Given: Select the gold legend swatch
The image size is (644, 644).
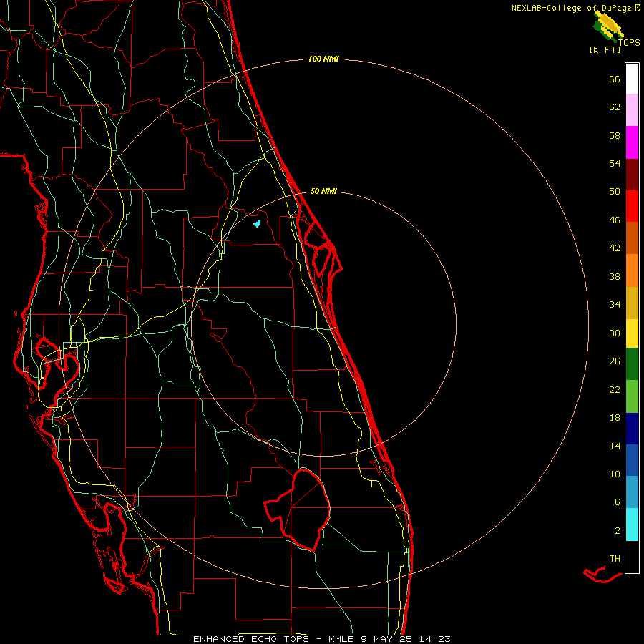Looking at the screenshot, I should click(x=632, y=303).
